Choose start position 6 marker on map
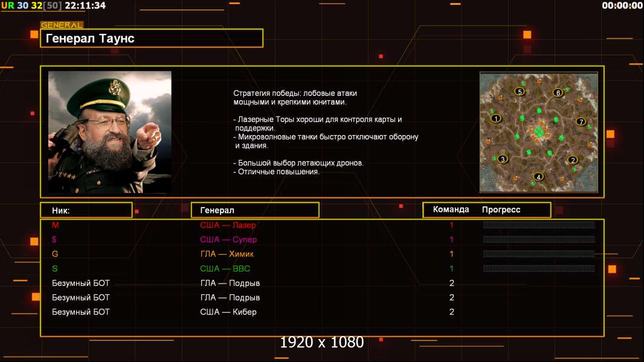 click(558, 92)
